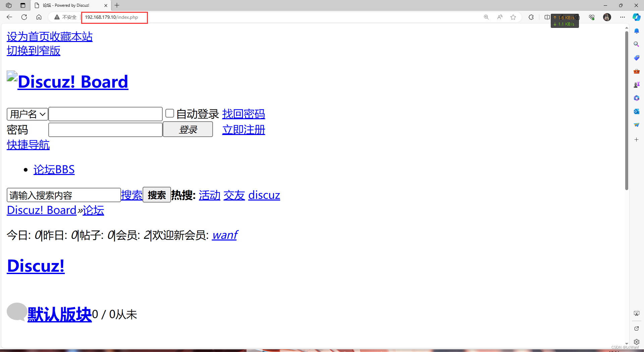Open Browser essentials heart icon
This screenshot has height=352, width=644.
[x=592, y=17]
